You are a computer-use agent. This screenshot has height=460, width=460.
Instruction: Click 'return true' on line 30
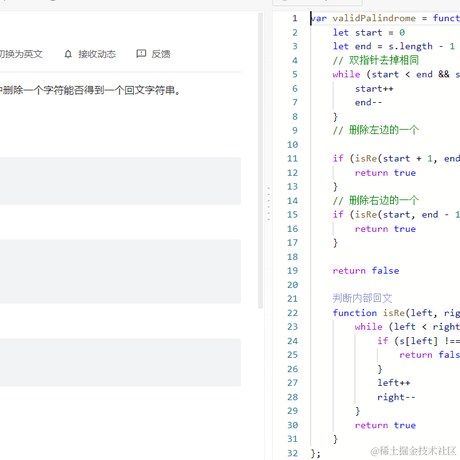(x=385, y=425)
